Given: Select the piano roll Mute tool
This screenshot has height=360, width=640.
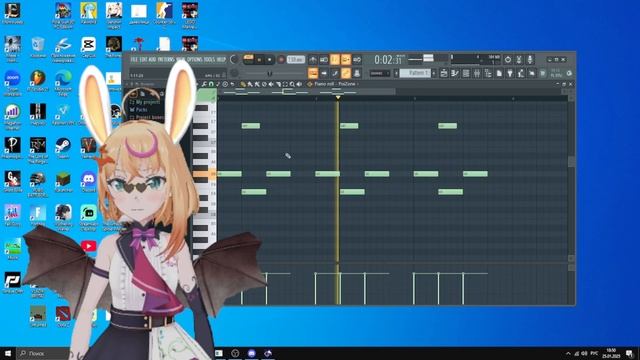Looking at the screenshot, I should click(264, 84).
